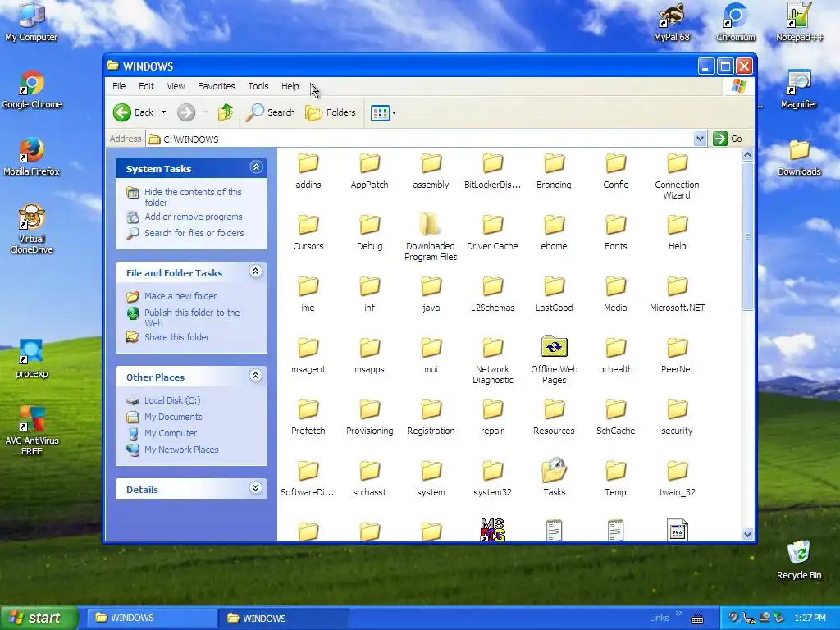Select the Fonts folder
Screen dimensions: 840x630
615,233
